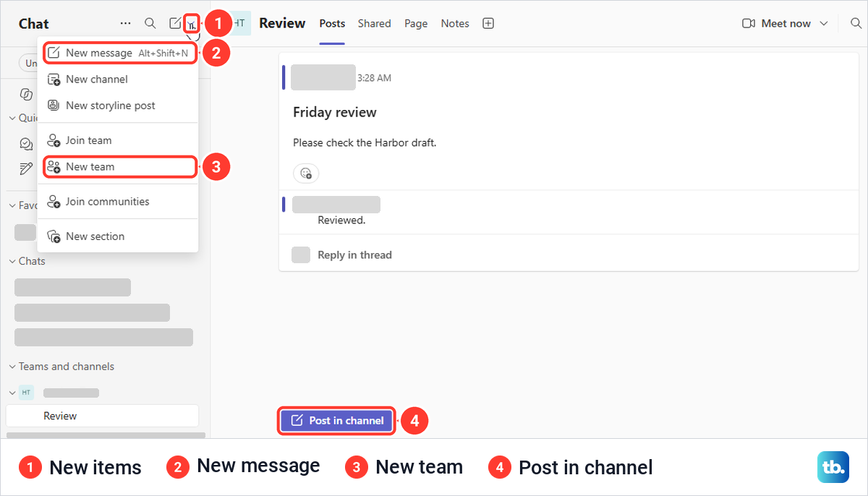Choose New section from the menu
Image resolution: width=868 pixels, height=496 pixels.
118,236
